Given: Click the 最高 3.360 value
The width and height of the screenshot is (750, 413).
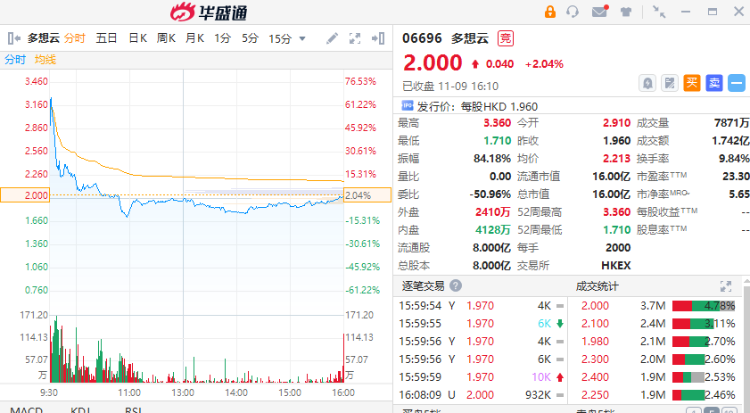Looking at the screenshot, I should click(x=497, y=123).
